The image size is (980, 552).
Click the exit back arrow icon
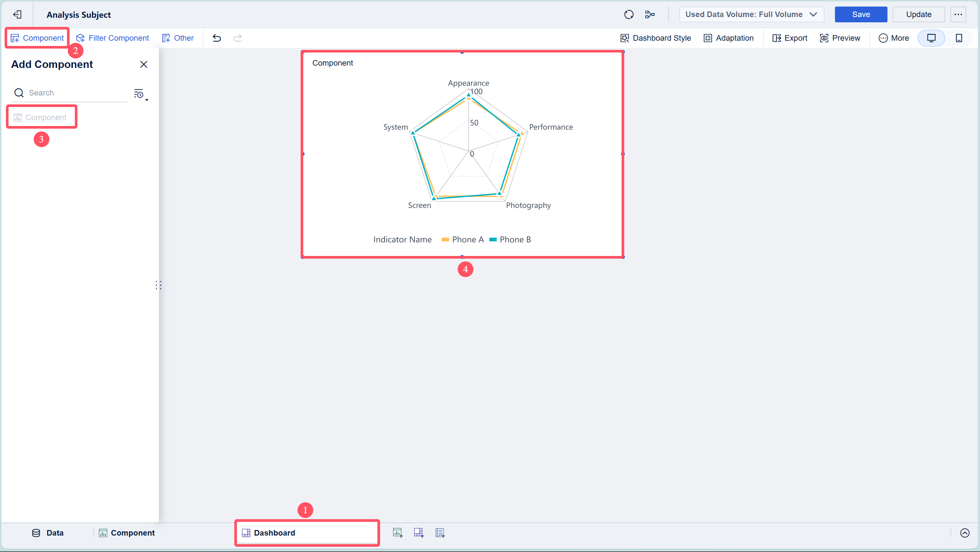(x=17, y=14)
